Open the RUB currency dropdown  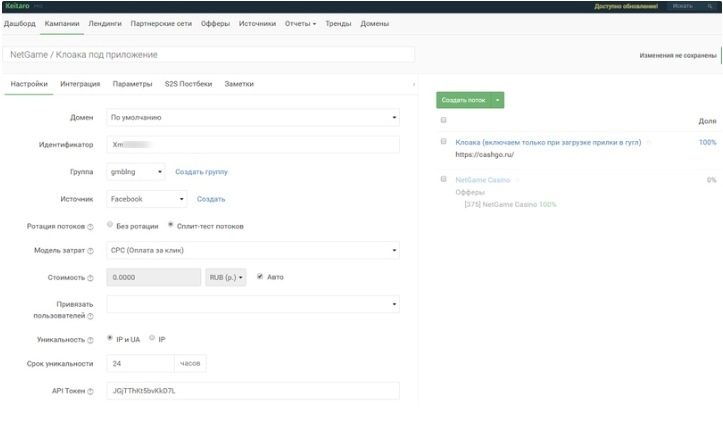point(225,277)
